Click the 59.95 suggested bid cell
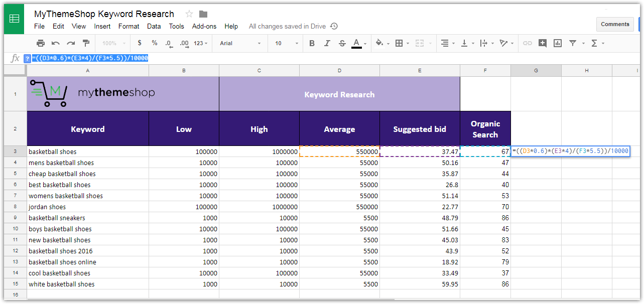The height and width of the screenshot is (304, 644). (x=420, y=284)
